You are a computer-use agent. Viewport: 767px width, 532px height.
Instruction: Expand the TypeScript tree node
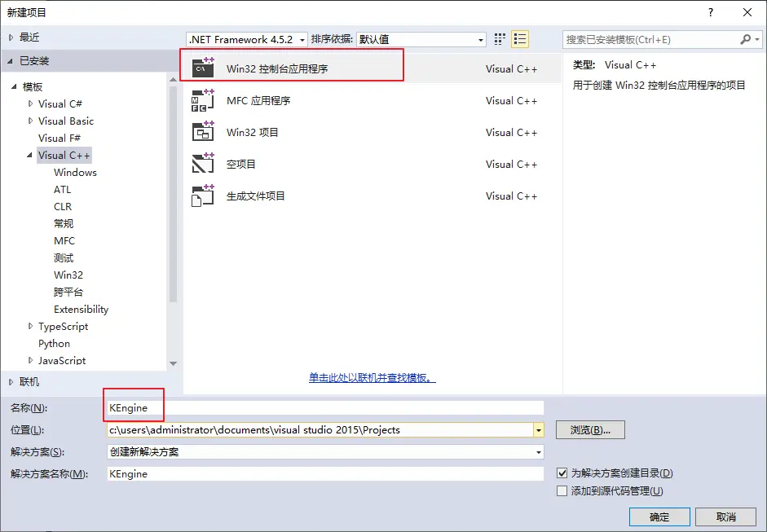pos(30,326)
